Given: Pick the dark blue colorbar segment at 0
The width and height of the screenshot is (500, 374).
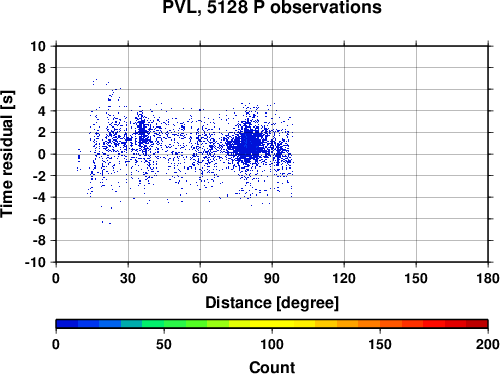Looking at the screenshot, I should 67,324.
